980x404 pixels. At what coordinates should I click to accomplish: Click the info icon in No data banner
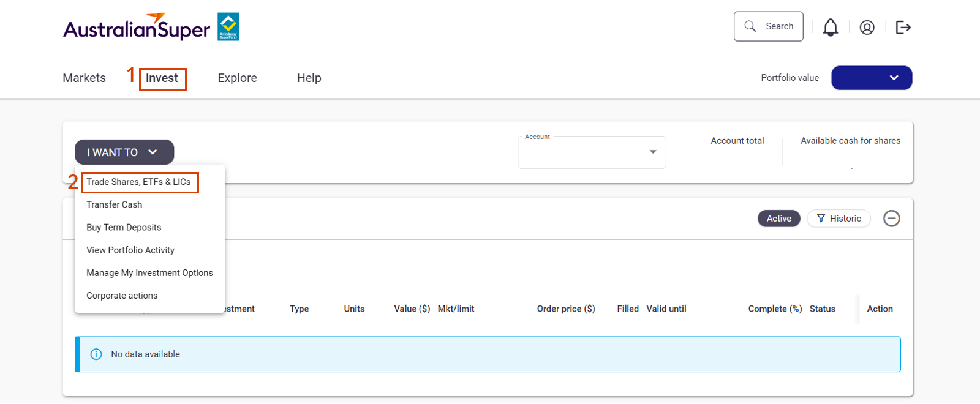[x=96, y=354]
